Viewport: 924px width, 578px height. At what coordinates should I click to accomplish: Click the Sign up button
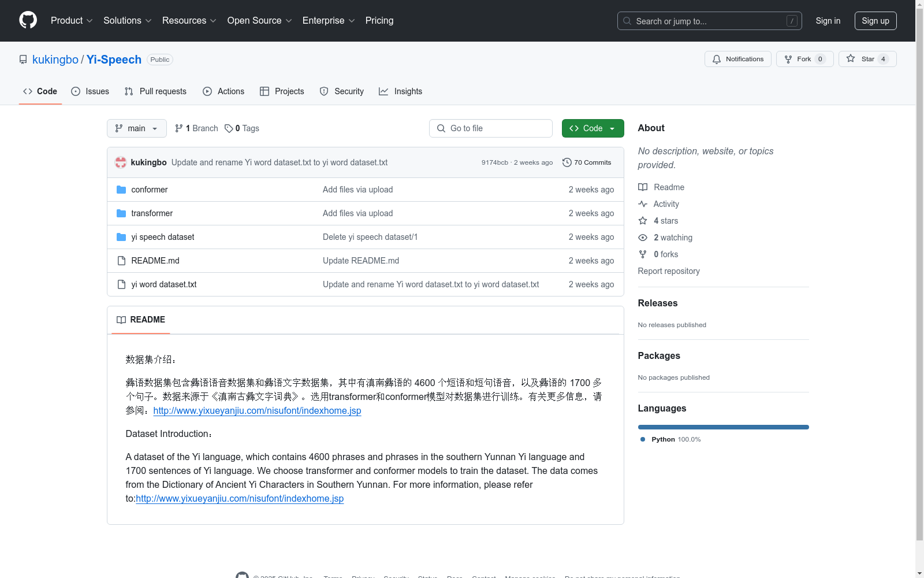click(x=875, y=21)
